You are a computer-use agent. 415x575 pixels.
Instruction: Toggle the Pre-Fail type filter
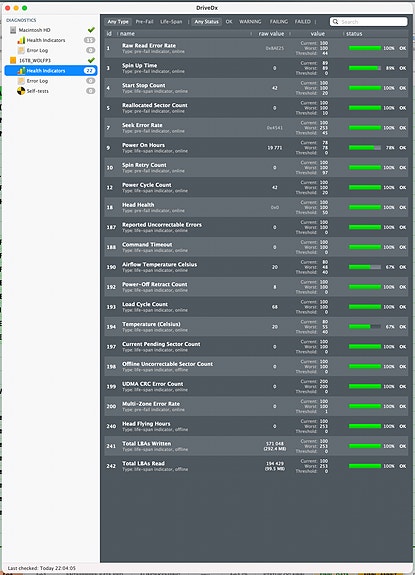(x=144, y=22)
